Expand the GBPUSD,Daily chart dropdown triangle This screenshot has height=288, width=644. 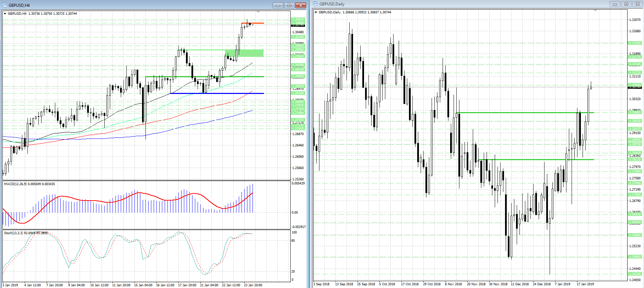coord(316,12)
